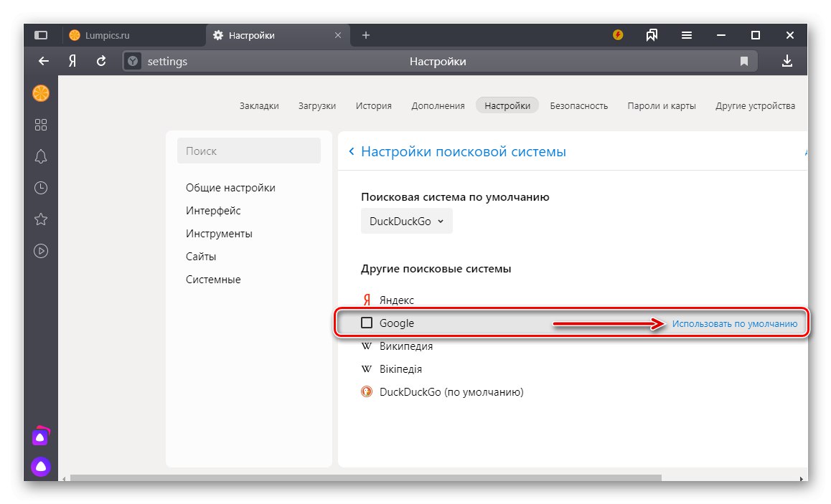The width and height of the screenshot is (831, 504).
Task: Switch to the Безопасность tab
Action: pos(578,105)
